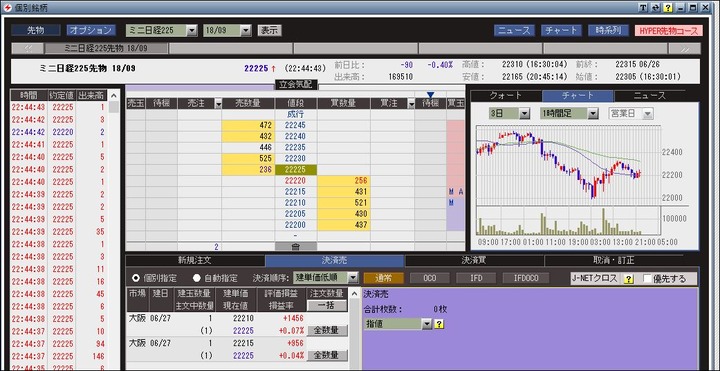
Task: Select the 自動指定 radio button
Action: coord(197,278)
